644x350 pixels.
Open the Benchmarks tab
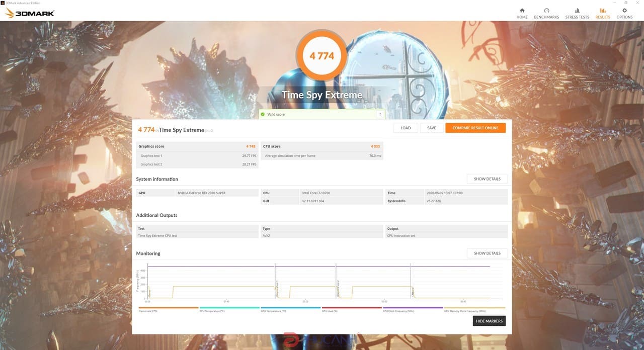pyautogui.click(x=546, y=13)
